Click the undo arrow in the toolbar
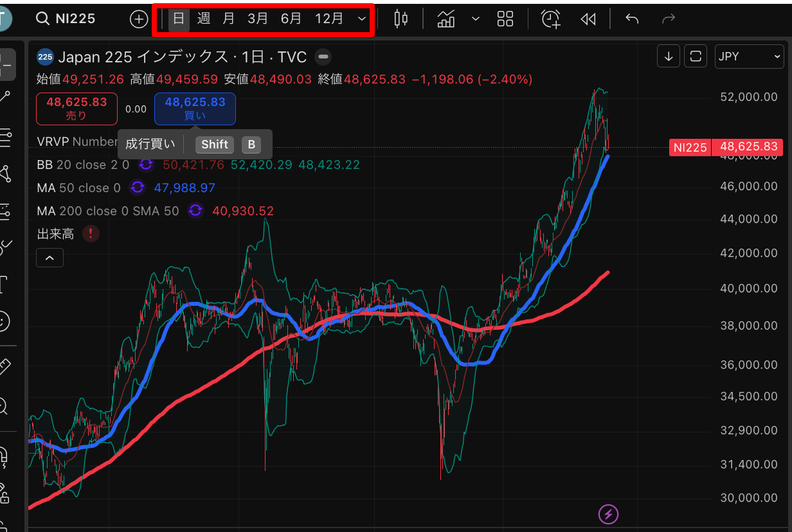The width and height of the screenshot is (792, 532). pos(632,19)
